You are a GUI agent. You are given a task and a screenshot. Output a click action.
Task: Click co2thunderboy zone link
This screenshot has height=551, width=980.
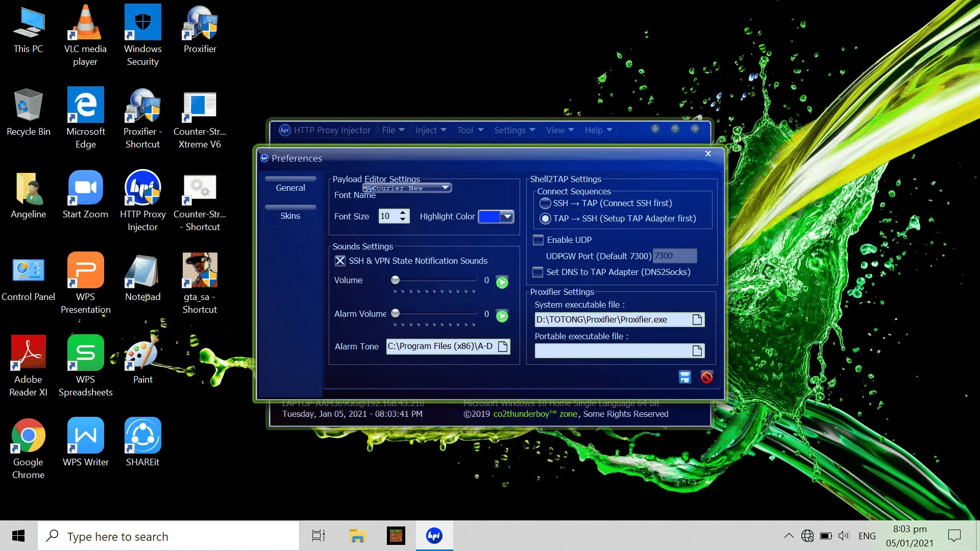coord(535,414)
